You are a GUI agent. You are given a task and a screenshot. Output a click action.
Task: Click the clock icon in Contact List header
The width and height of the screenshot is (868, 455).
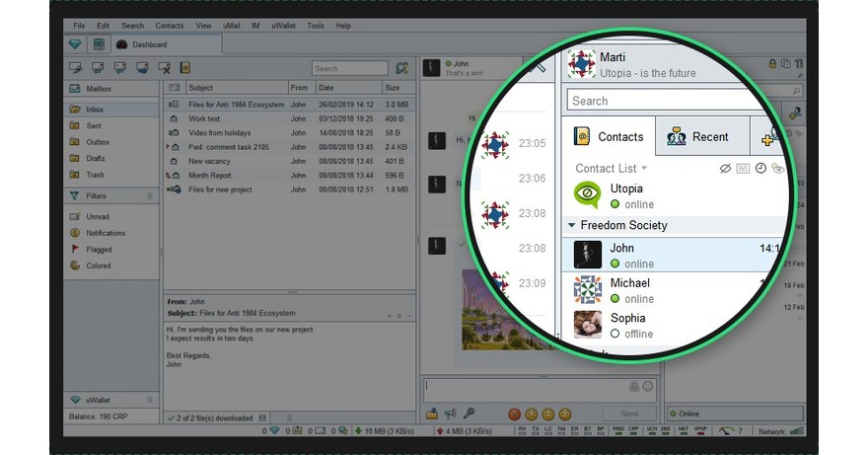(x=760, y=169)
